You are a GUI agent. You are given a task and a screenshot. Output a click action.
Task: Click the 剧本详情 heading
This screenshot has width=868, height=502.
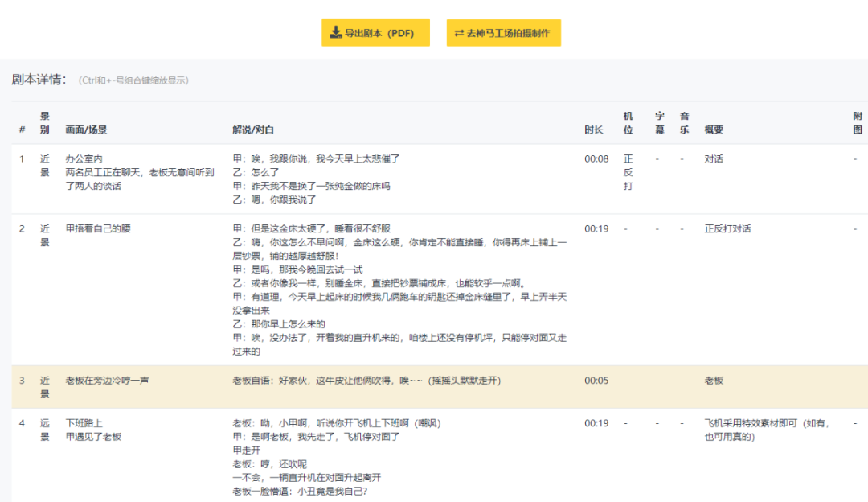pos(39,79)
